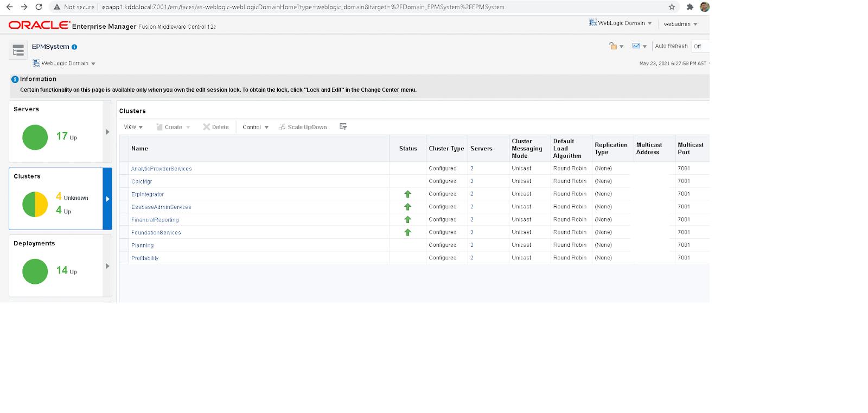Open the target navigation tree icon

[18, 50]
